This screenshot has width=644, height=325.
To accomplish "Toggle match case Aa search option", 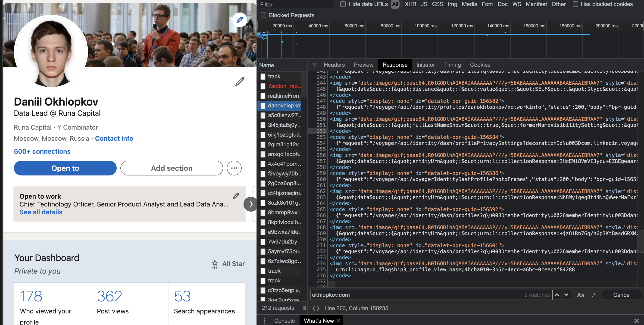I will [580, 295].
